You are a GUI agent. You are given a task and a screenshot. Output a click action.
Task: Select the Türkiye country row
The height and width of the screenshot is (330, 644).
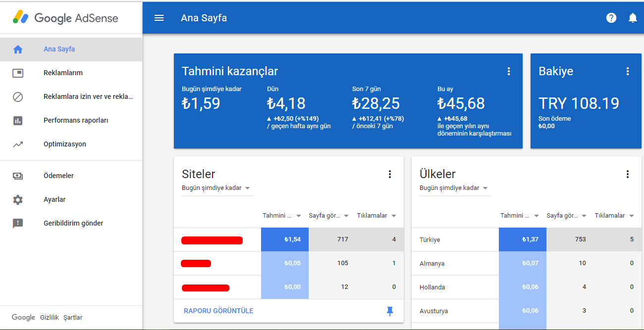coord(527,239)
